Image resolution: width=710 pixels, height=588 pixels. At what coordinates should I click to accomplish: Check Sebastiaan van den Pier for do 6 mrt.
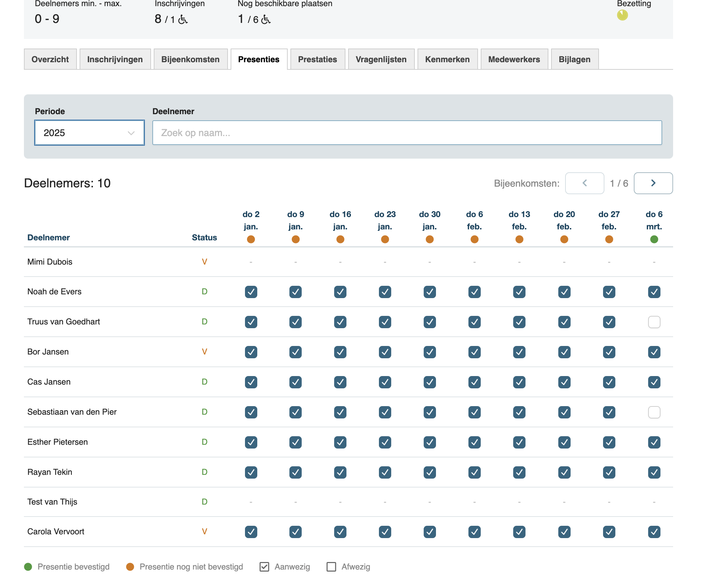click(654, 412)
